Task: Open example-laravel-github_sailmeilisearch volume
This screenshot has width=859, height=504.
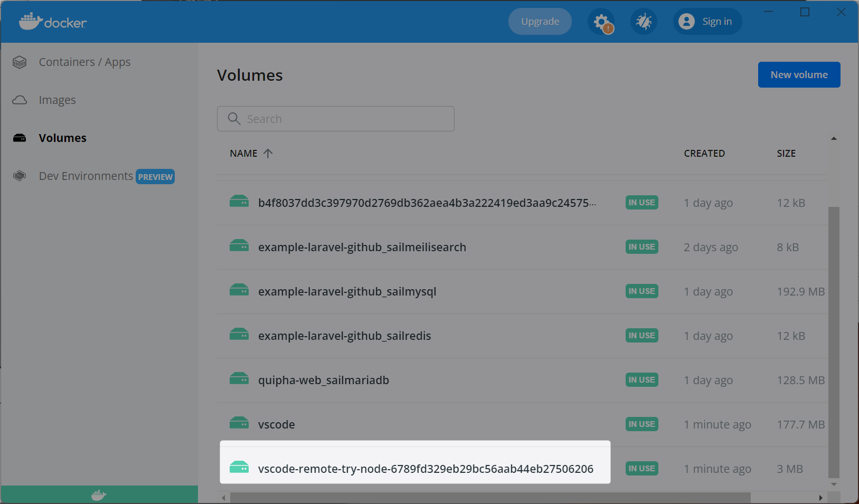Action: [362, 248]
